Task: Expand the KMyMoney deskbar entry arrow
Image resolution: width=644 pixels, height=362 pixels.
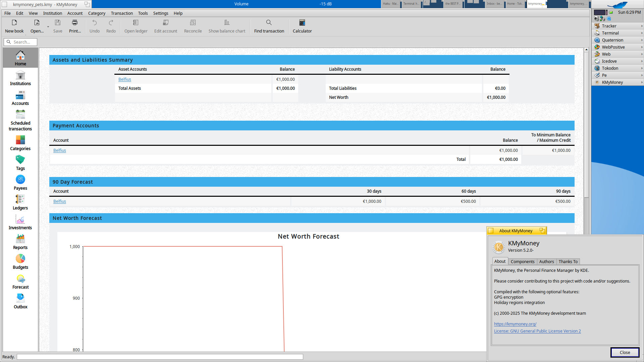Action: [x=642, y=82]
